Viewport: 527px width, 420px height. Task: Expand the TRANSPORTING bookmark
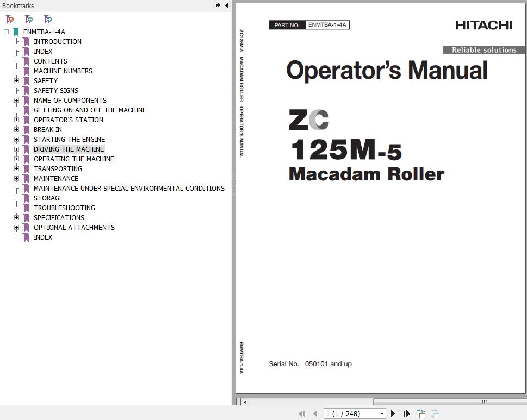pyautogui.click(x=16, y=168)
